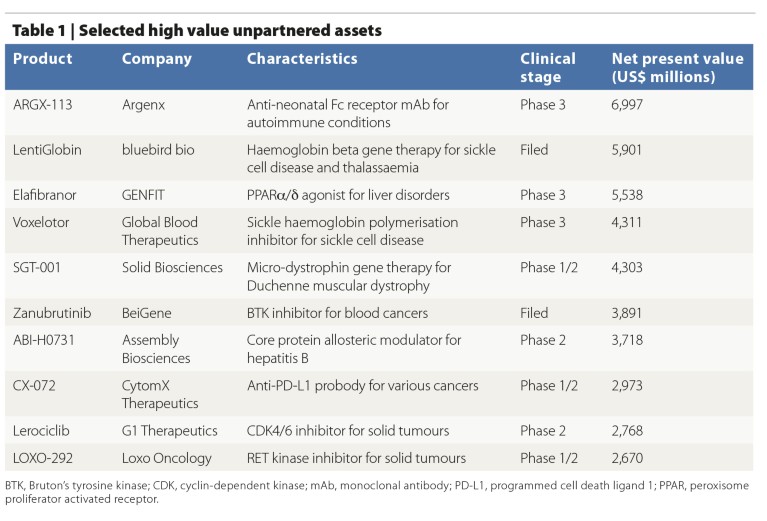The height and width of the screenshot is (521, 767).
Task: Select the Net present value header
Action: point(677,67)
